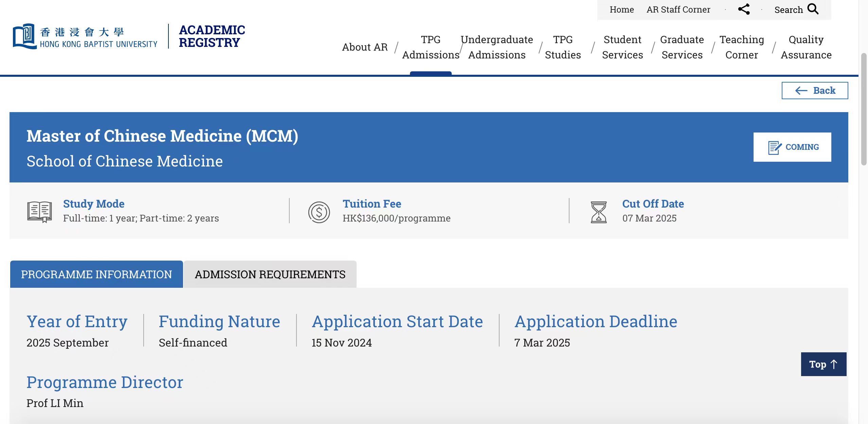This screenshot has width=868, height=424.
Task: Click the share icon in top bar
Action: point(744,9)
